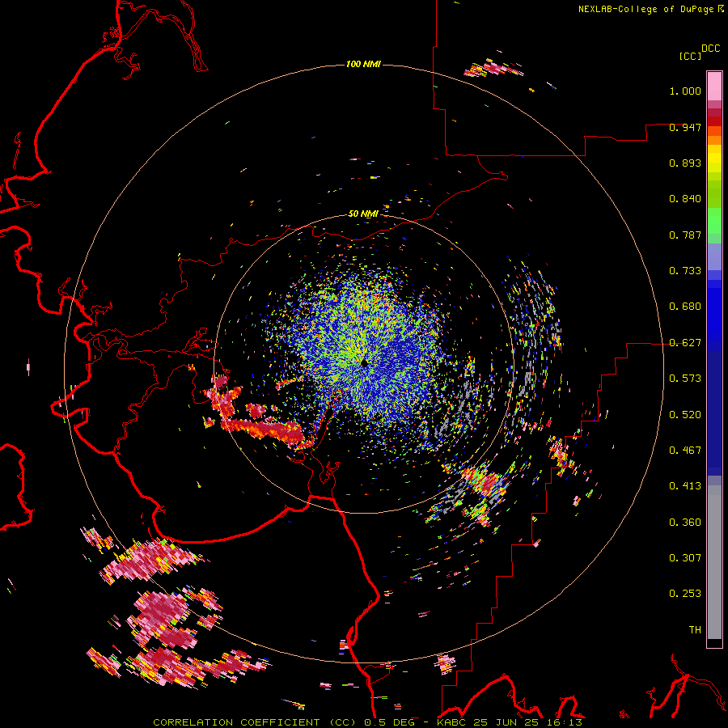Pick the light pink swatch at the color bar top
The height and width of the screenshot is (728, 728).
point(714,86)
